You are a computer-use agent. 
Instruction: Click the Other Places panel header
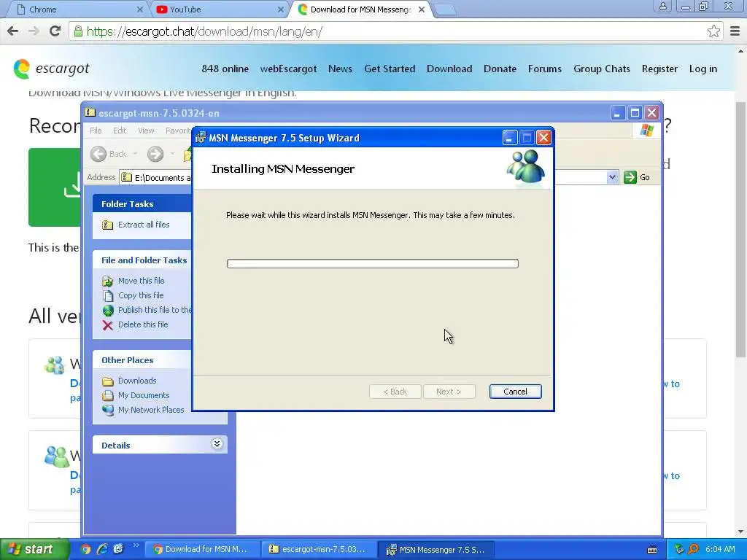(x=142, y=360)
